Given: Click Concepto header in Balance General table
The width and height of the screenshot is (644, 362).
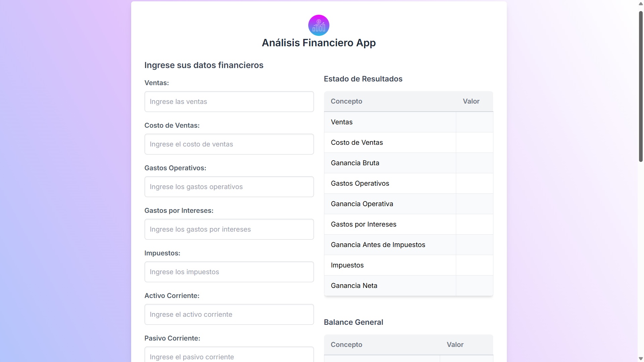Looking at the screenshot, I should (346, 345).
